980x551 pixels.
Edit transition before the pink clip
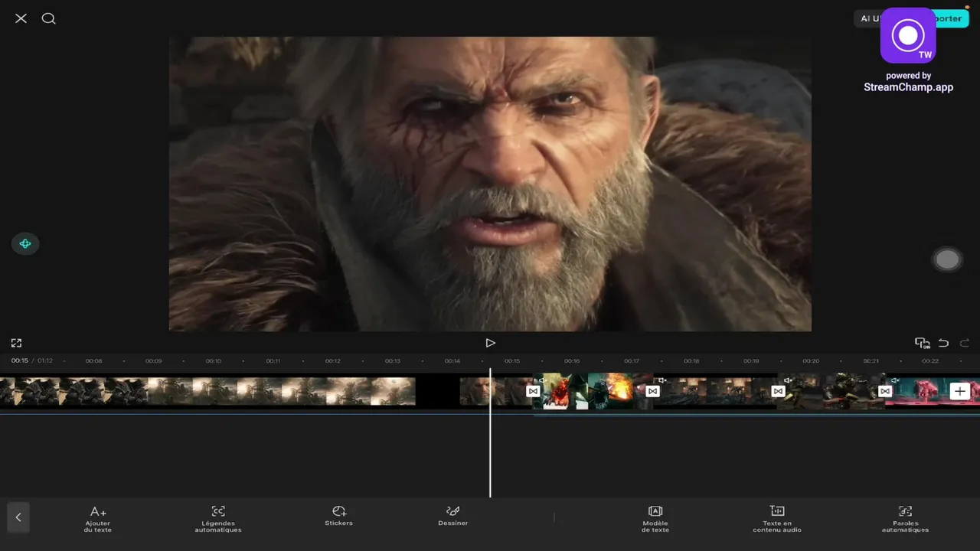click(885, 391)
